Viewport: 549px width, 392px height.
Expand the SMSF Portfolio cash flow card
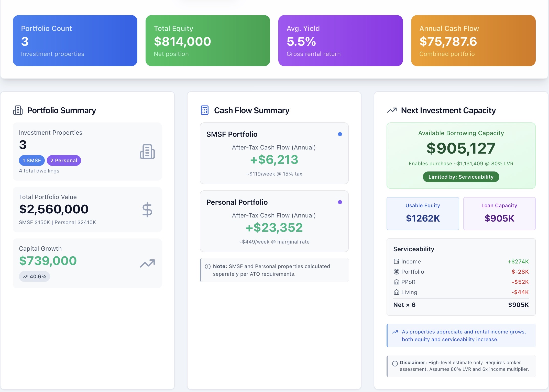click(x=274, y=153)
